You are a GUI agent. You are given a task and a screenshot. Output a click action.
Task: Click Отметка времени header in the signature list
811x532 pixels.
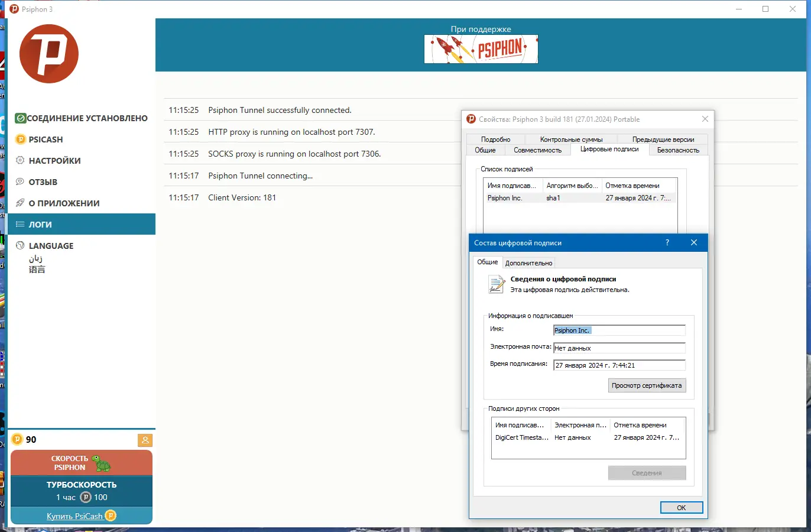tap(639, 186)
